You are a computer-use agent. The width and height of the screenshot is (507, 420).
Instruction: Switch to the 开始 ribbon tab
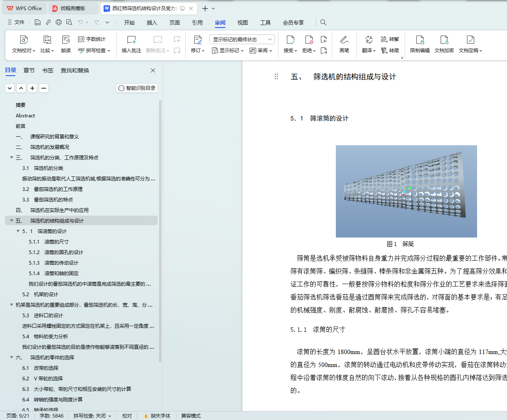coord(129,23)
